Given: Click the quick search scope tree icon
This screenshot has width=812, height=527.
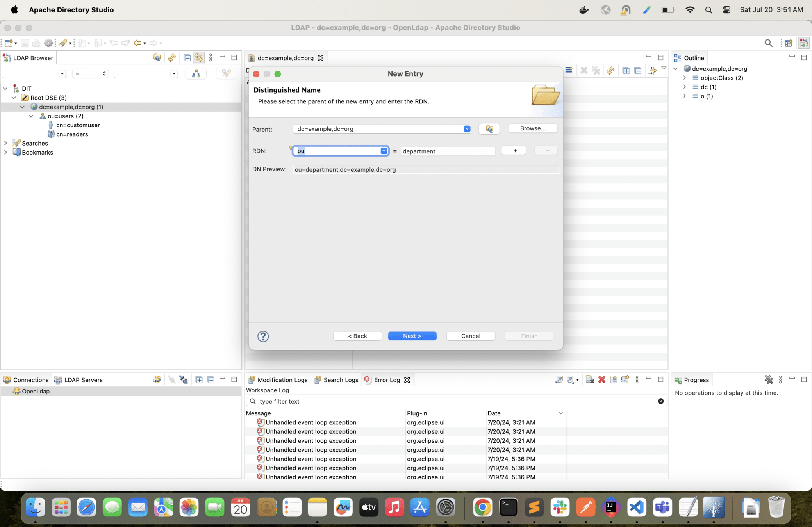Looking at the screenshot, I should click(196, 73).
